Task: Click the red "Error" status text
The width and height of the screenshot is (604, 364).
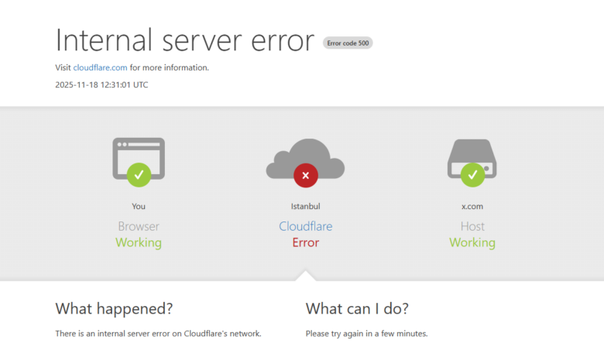Action: (x=305, y=242)
